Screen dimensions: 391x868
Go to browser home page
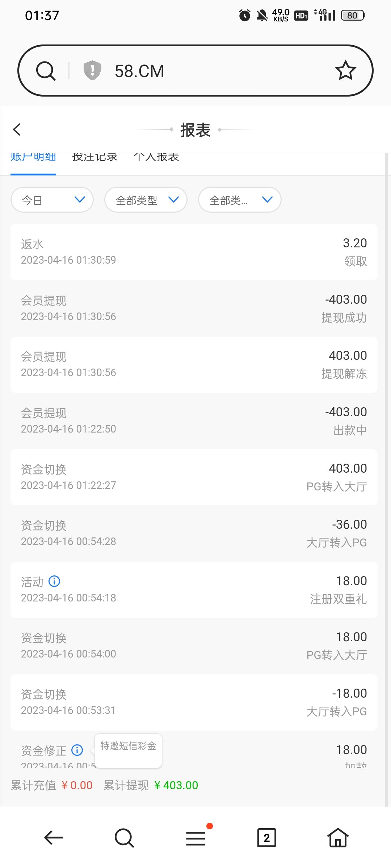[x=338, y=838]
